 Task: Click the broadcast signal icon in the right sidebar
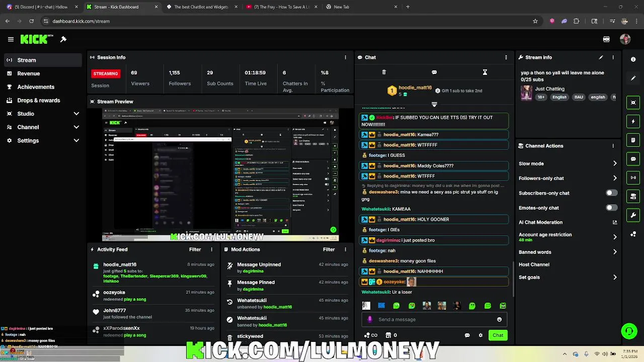pos(633,177)
